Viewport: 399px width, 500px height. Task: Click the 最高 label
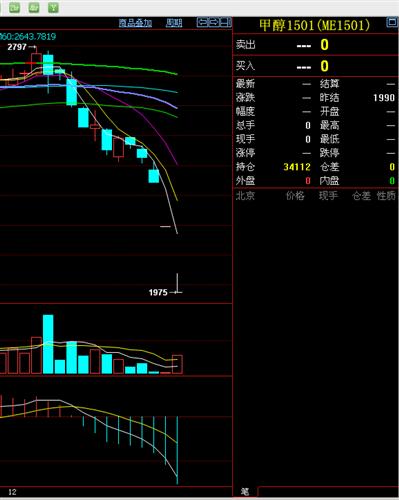[x=329, y=125]
